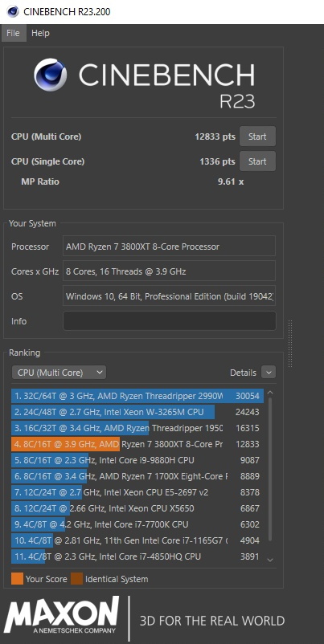This screenshot has height=644, width=324.
Task: Select ranking row Xeon E5-2697 v2
Action: pos(137,492)
